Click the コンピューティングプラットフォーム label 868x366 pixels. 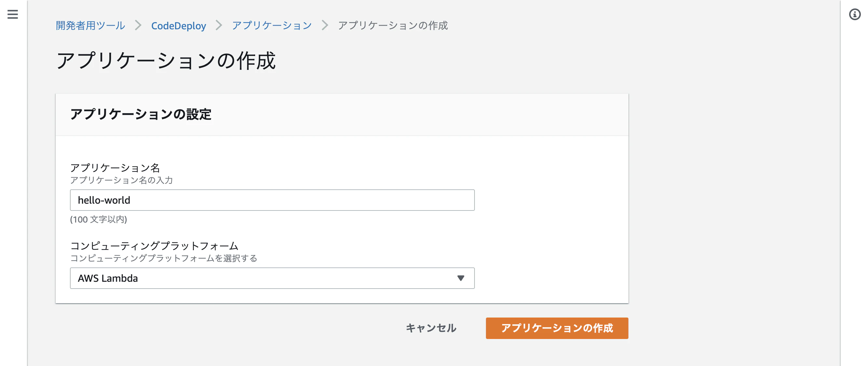(x=154, y=246)
